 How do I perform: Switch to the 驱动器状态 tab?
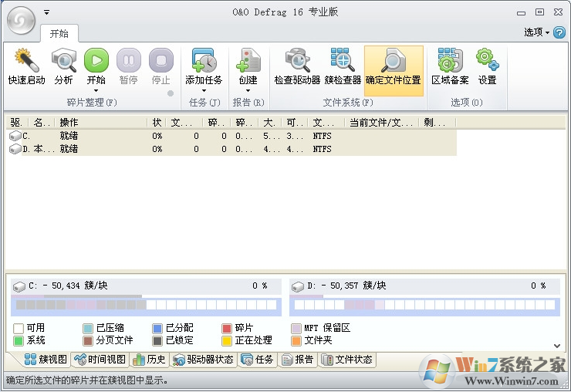pos(203,360)
